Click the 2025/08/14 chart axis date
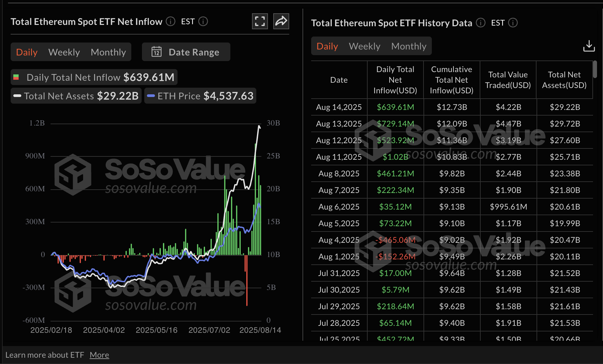 point(260,330)
